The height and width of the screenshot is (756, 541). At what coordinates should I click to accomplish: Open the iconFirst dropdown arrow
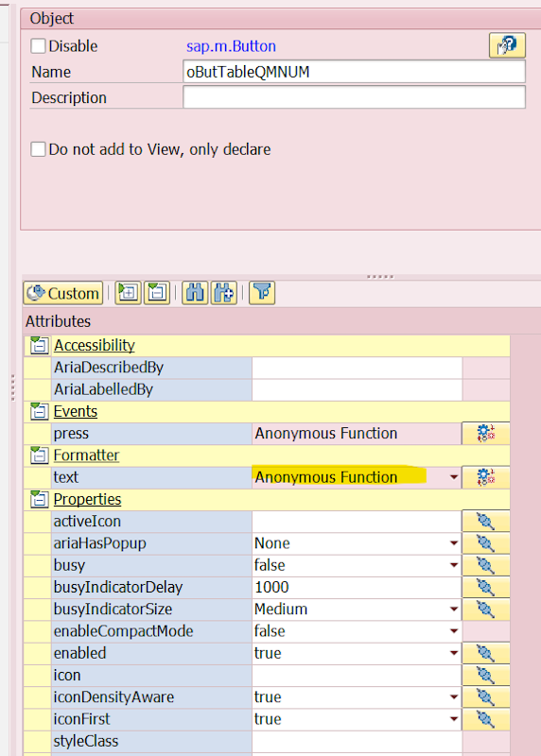coord(454,719)
